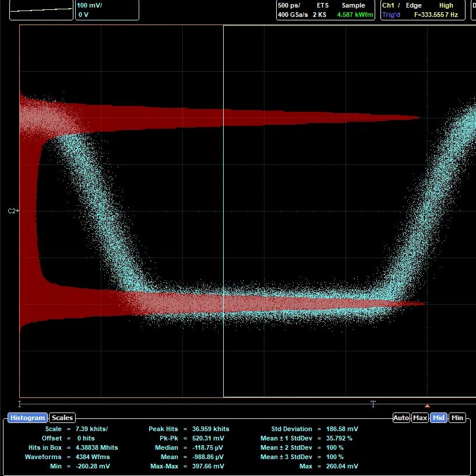476x476 pixels.
Task: Click the Pk-Pk 520.31 mV value
Action: coord(208,438)
